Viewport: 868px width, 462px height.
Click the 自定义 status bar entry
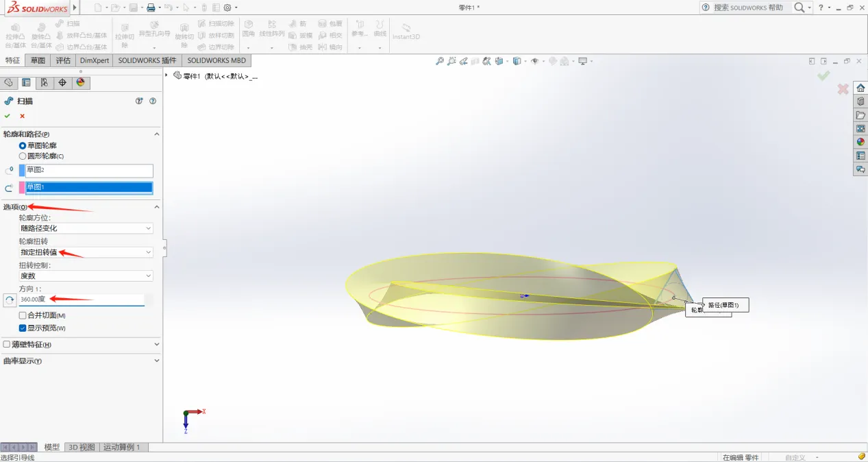click(795, 457)
